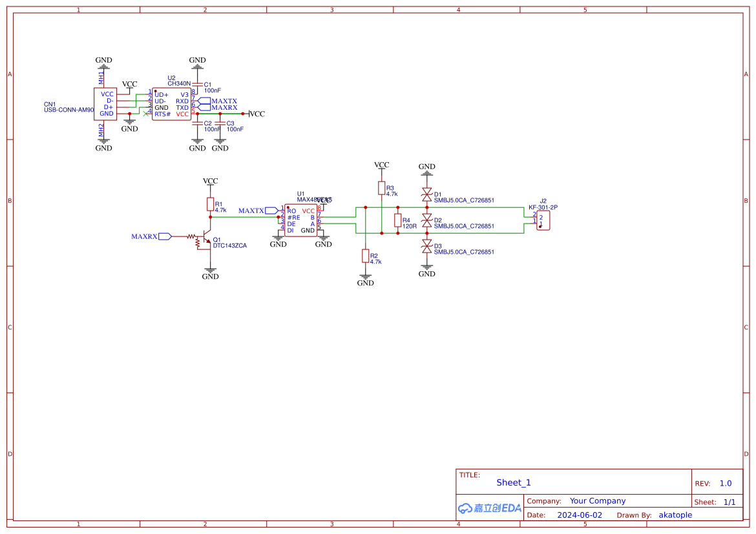This screenshot has width=756, height=534.
Task: Click the MH2 mounting pin on CN1
Action: coord(101,130)
